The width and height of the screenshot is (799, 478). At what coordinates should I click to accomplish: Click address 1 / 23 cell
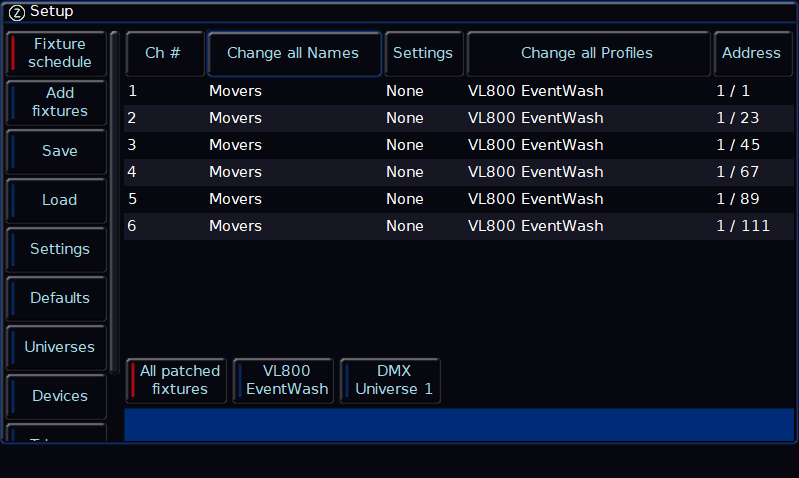738,118
